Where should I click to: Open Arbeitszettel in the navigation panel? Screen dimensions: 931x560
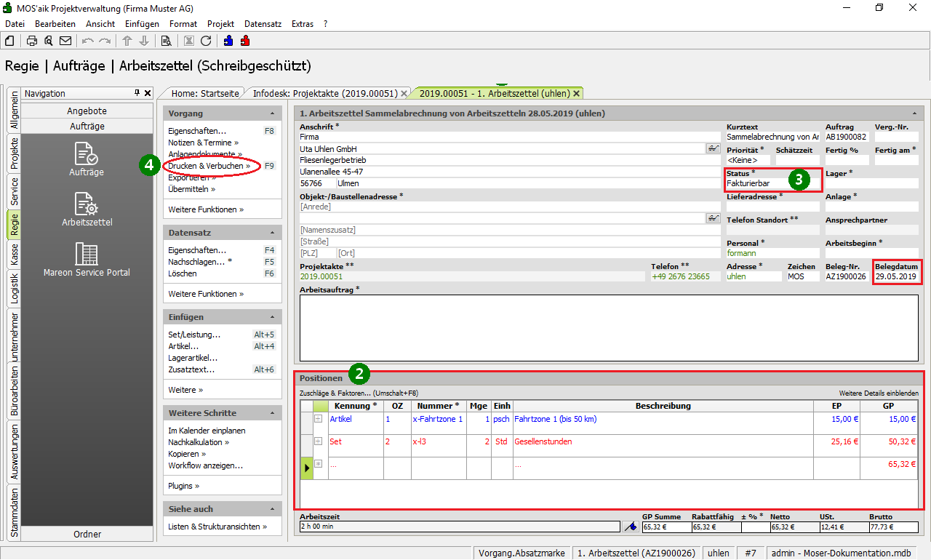[x=87, y=209]
